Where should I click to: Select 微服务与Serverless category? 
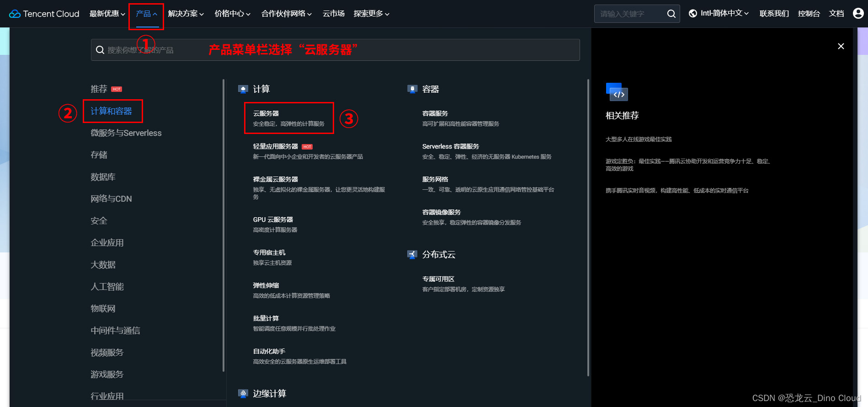click(126, 133)
